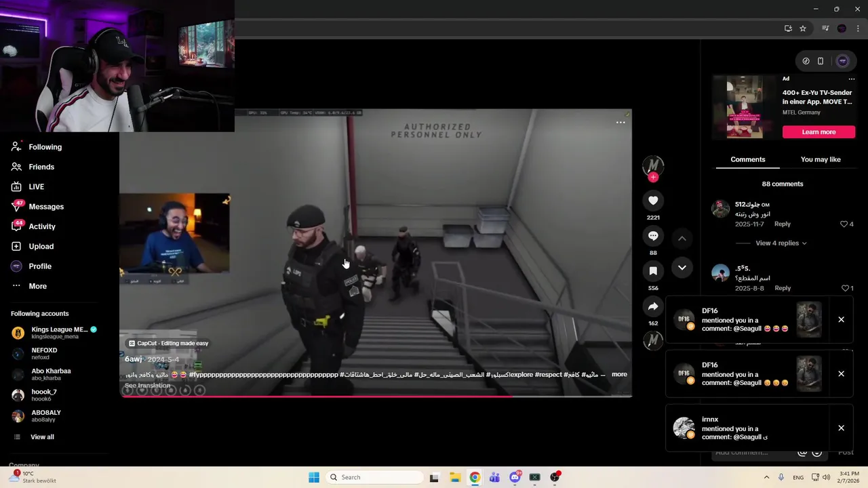Open the weather widget showing 10°C
Viewport: 868px width, 488px height.
33,476
